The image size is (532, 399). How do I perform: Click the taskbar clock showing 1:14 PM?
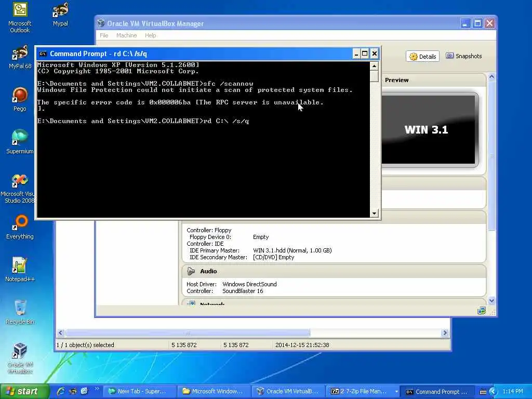coord(513,391)
